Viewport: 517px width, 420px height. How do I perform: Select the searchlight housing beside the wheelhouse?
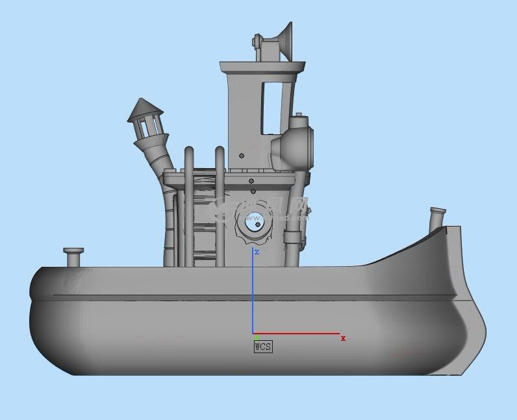click(x=296, y=146)
